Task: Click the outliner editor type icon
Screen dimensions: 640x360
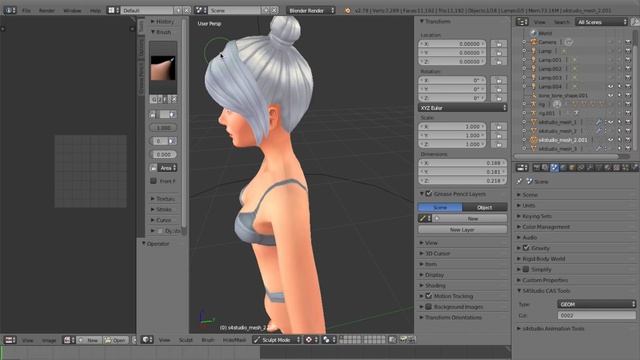Action: 522,22
